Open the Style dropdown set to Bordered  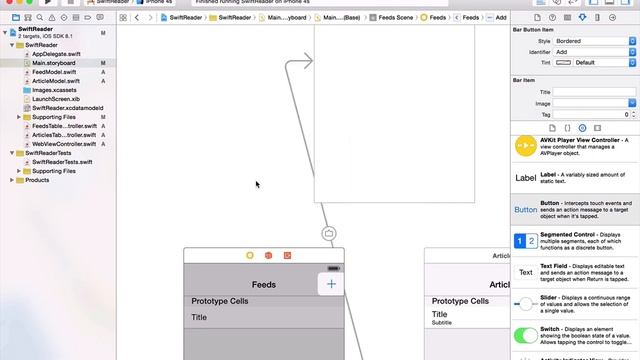pos(595,41)
